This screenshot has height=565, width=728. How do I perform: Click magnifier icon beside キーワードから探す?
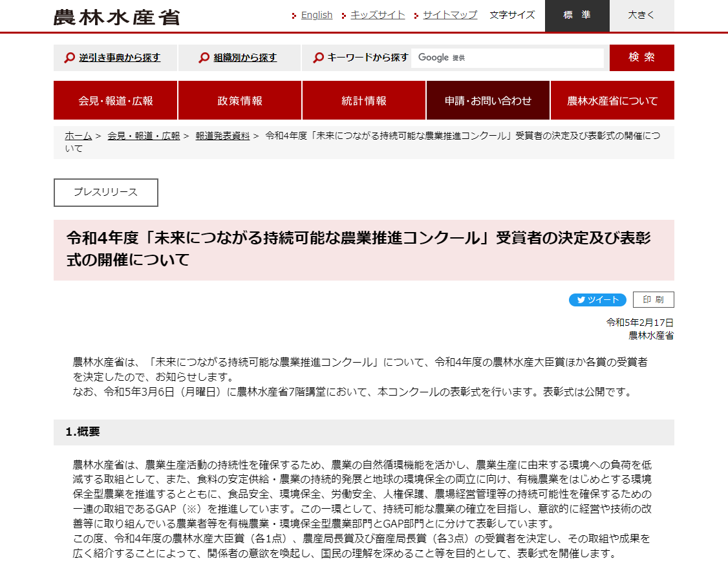pos(318,58)
